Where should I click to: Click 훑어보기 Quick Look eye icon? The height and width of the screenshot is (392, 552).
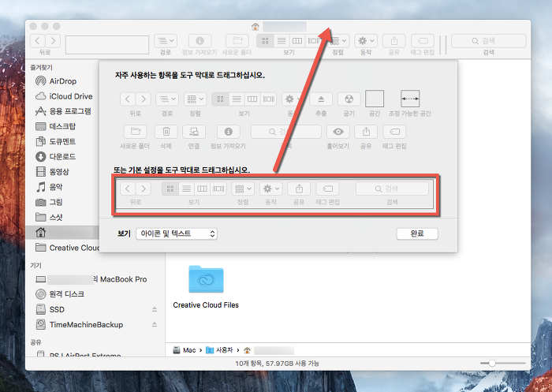tap(338, 132)
